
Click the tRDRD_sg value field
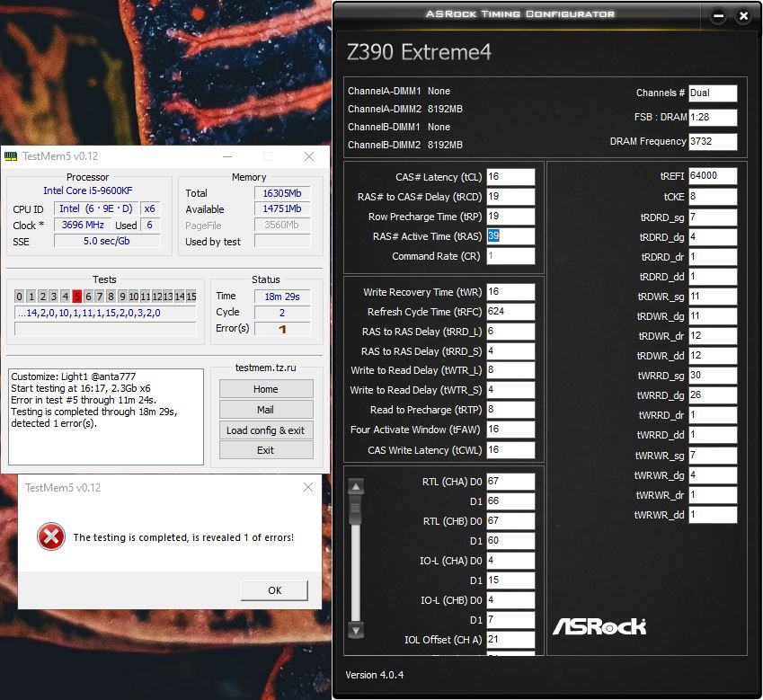(x=713, y=217)
